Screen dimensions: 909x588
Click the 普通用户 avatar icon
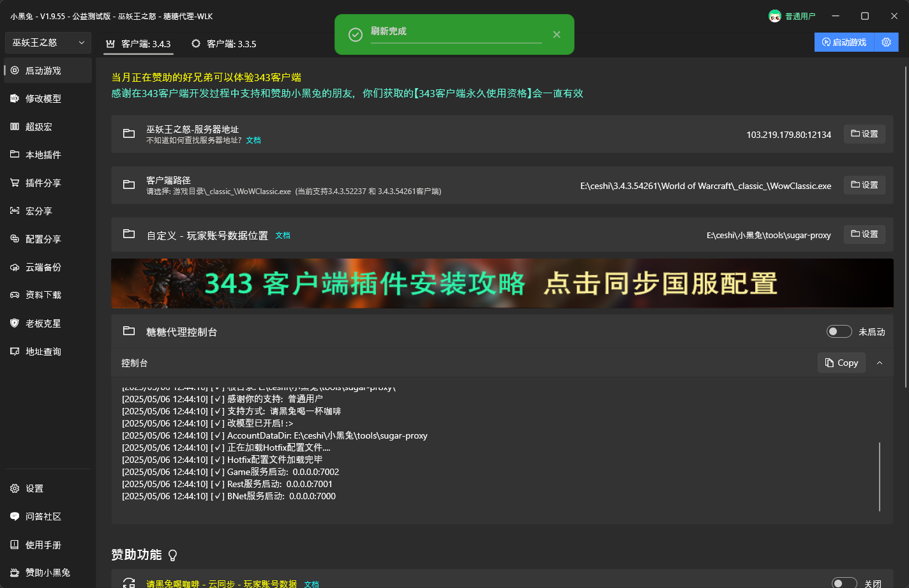point(775,16)
